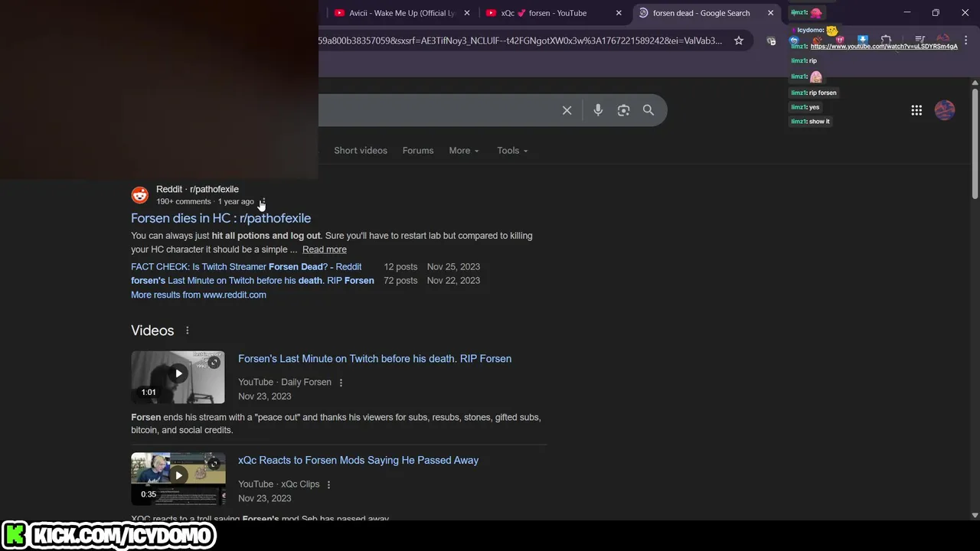Viewport: 980px width, 551px height.
Task: Click the scrollbar down arrow
Action: click(x=975, y=516)
